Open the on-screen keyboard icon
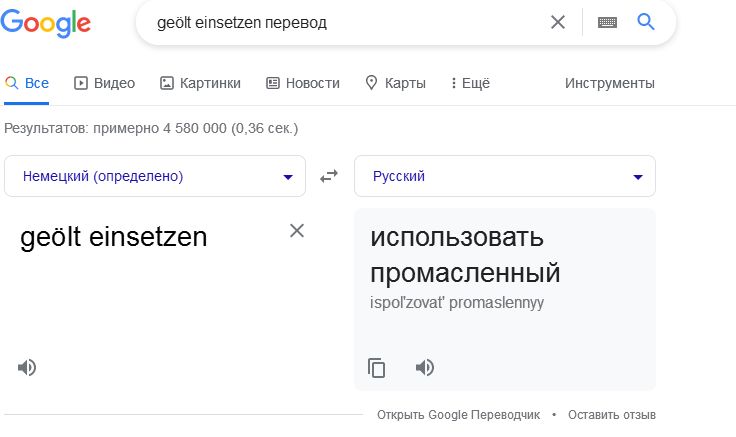 607,22
